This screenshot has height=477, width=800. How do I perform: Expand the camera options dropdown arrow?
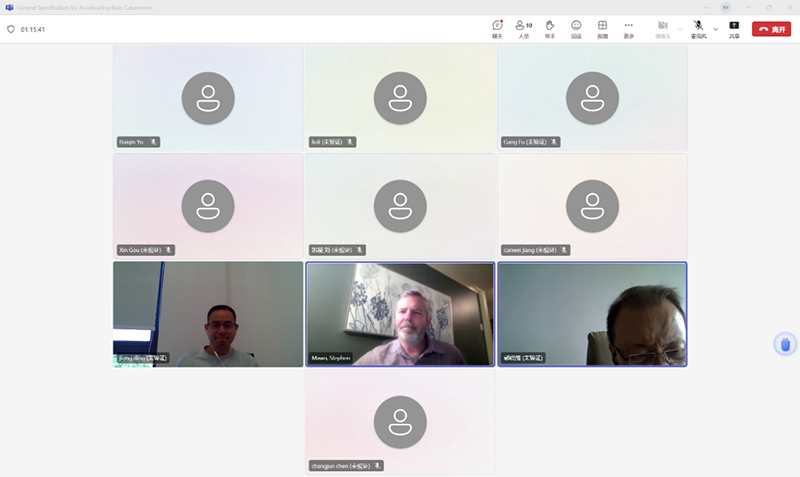click(680, 29)
